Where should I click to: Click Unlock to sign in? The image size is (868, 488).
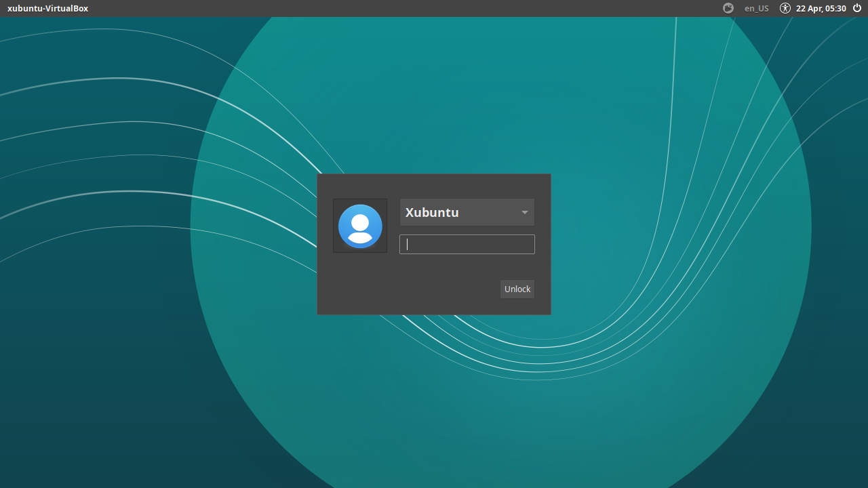[x=517, y=289]
